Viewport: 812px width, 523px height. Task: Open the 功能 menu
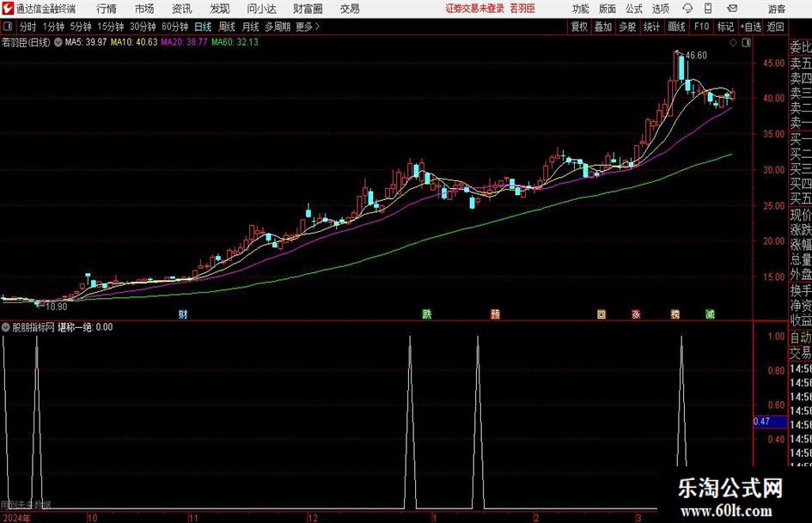click(x=581, y=9)
